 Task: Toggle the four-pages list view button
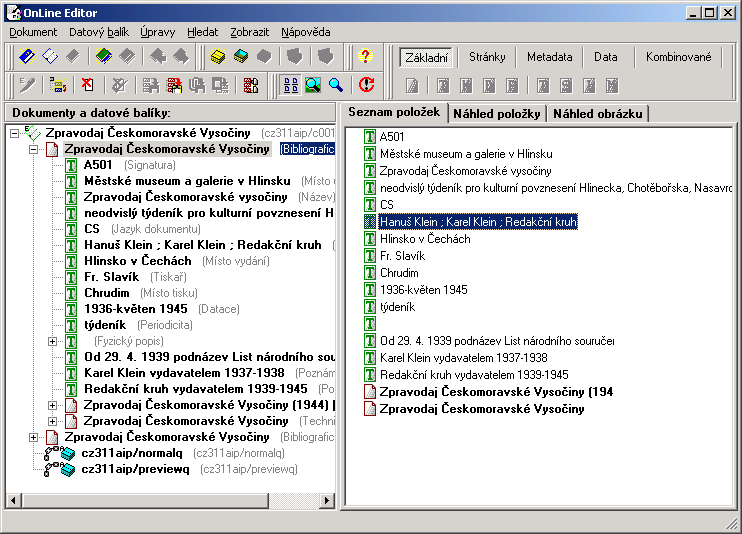click(x=291, y=85)
